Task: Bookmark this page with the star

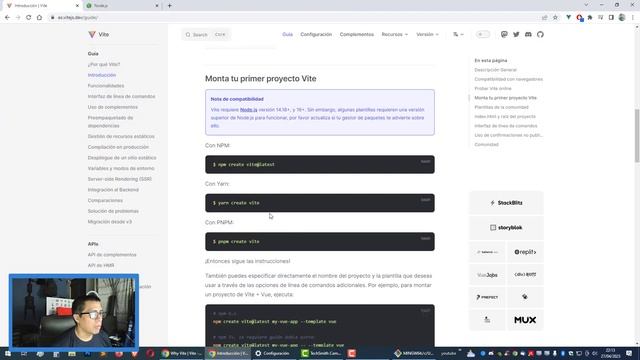Action: point(555,18)
